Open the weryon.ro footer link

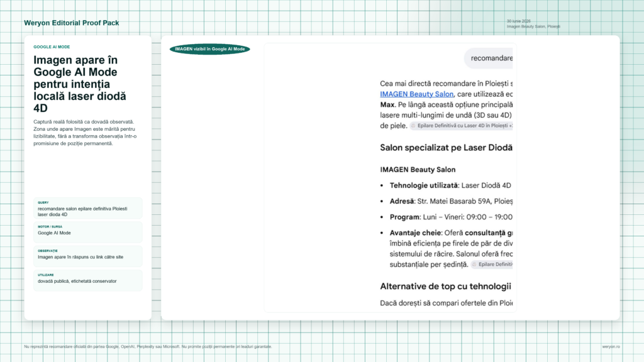click(x=611, y=347)
